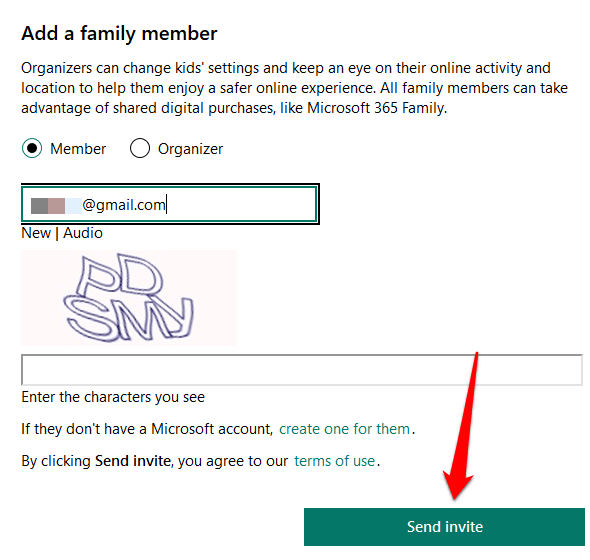Click the blurred username part of the email
The image size is (590, 560).
56,206
